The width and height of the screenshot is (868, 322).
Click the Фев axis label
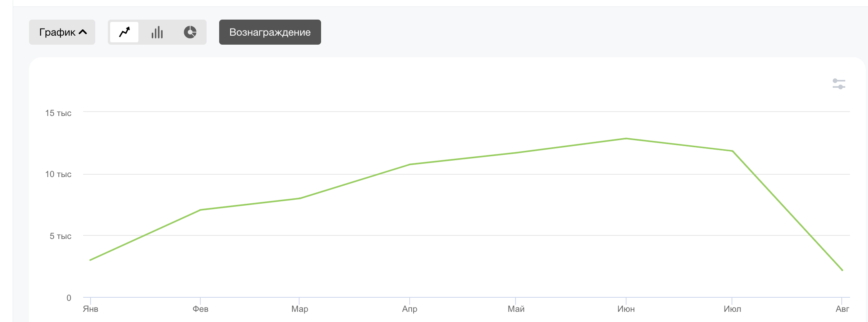click(x=200, y=309)
